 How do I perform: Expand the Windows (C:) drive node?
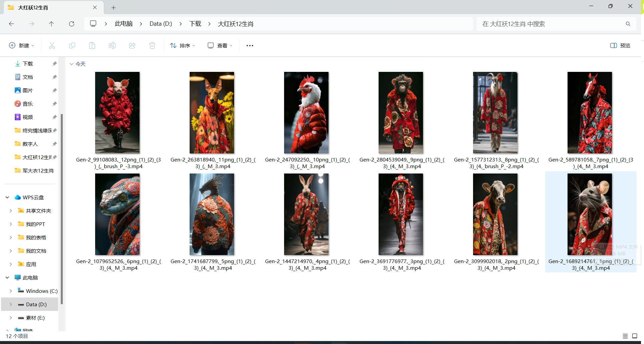point(11,291)
